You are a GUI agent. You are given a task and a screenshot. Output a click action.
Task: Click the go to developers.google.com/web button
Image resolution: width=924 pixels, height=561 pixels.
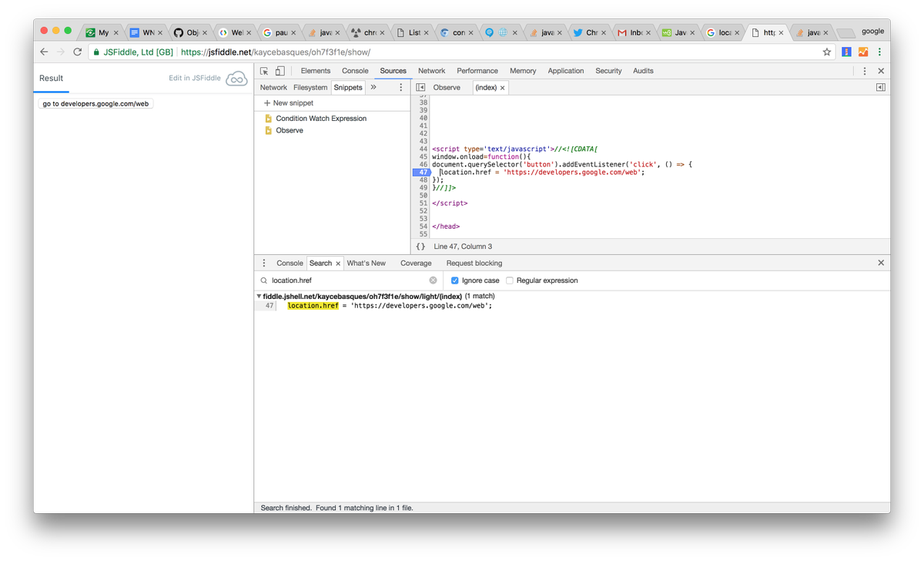tap(95, 103)
